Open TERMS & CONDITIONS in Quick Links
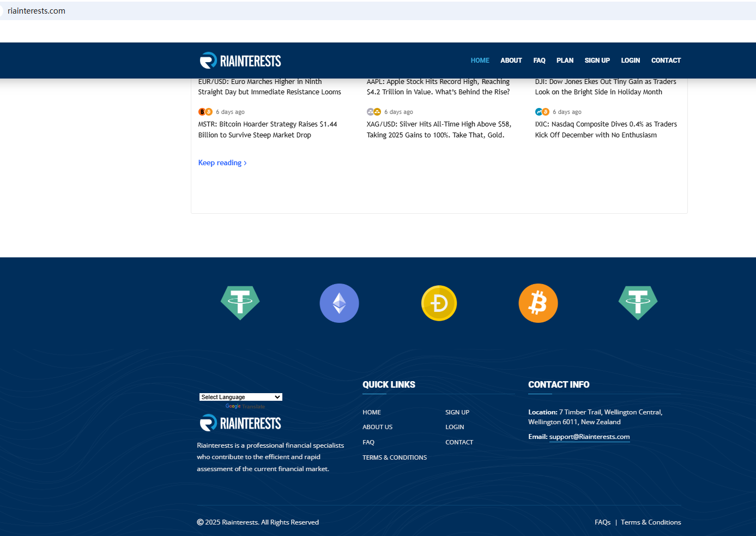This screenshot has height=536, width=756. click(x=395, y=457)
